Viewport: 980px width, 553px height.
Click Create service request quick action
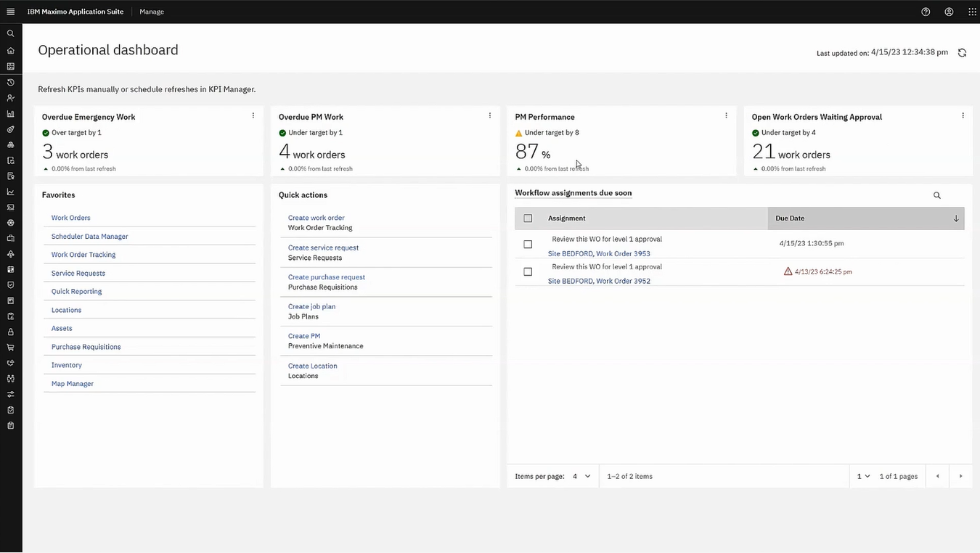click(x=323, y=247)
